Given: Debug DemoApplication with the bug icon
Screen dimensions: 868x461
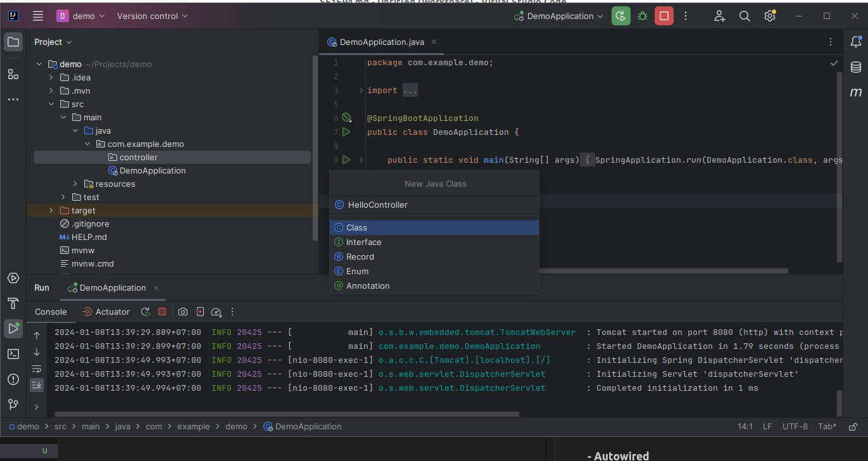Looking at the screenshot, I should (643, 16).
